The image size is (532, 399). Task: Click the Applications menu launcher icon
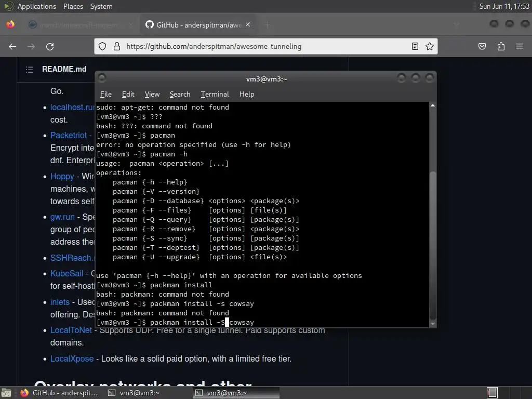coord(8,6)
